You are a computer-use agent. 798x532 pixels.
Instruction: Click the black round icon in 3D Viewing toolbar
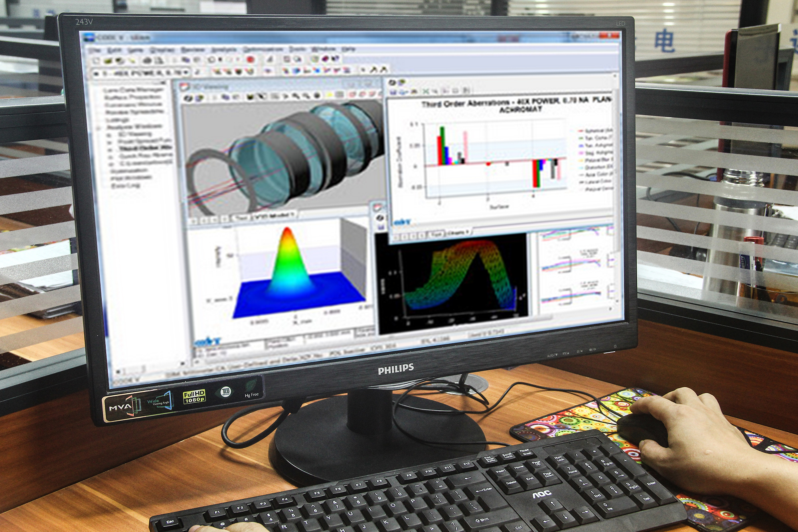click(x=317, y=95)
